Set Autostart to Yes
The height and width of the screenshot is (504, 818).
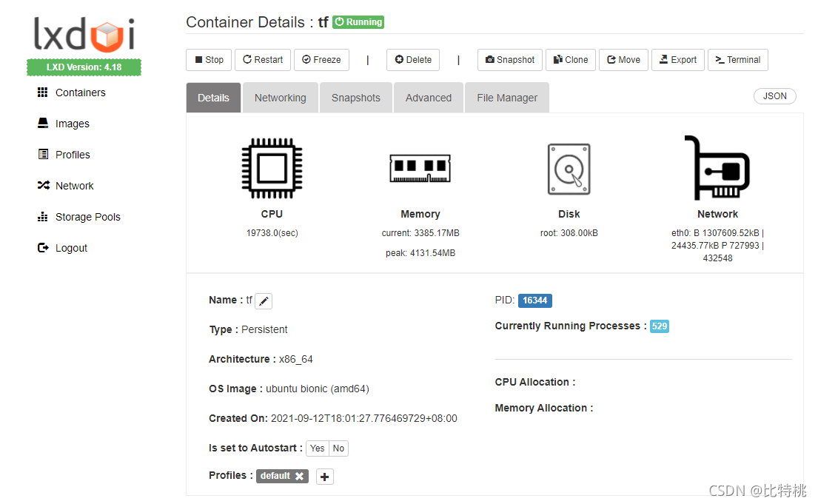tap(317, 448)
